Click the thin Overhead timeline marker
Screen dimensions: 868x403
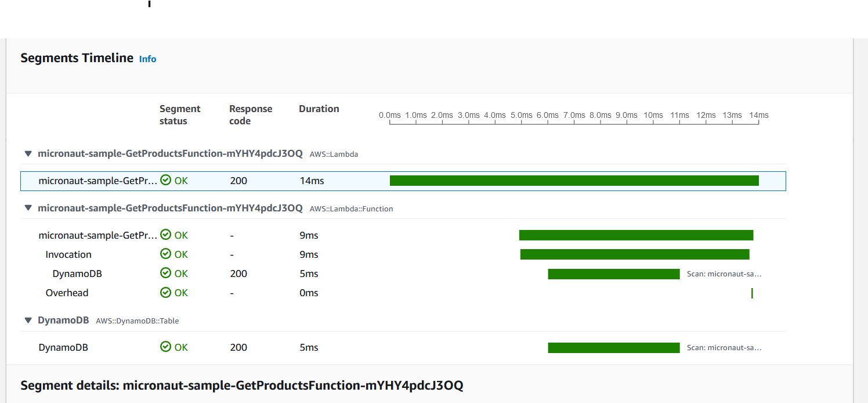point(752,293)
